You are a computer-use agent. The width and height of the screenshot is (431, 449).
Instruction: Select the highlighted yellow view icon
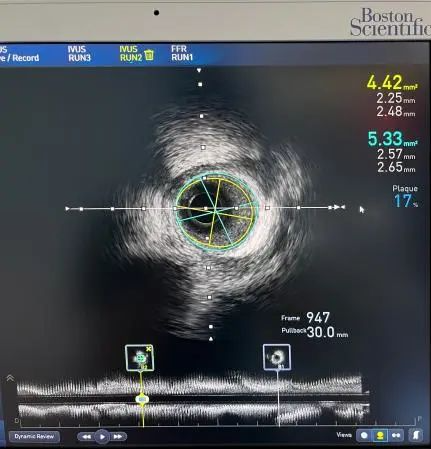click(x=380, y=435)
